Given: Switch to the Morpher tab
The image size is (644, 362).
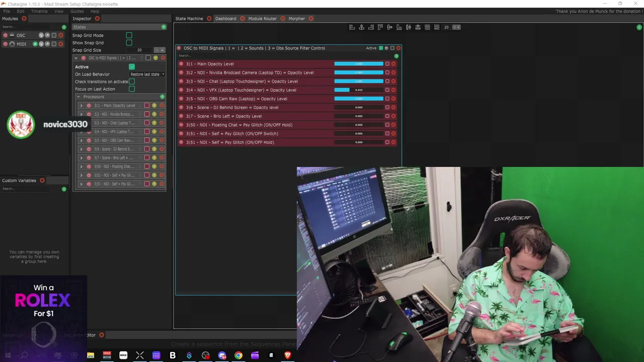Looking at the screenshot, I should pos(297,19).
